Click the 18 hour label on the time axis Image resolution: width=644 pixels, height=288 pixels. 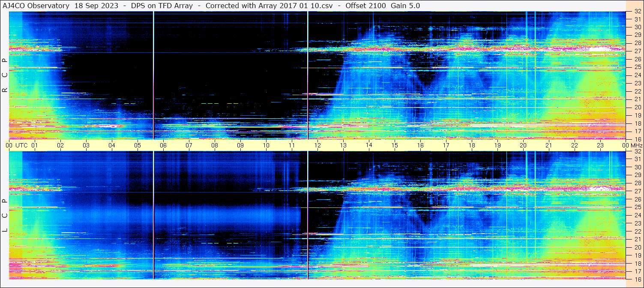pyautogui.click(x=472, y=145)
